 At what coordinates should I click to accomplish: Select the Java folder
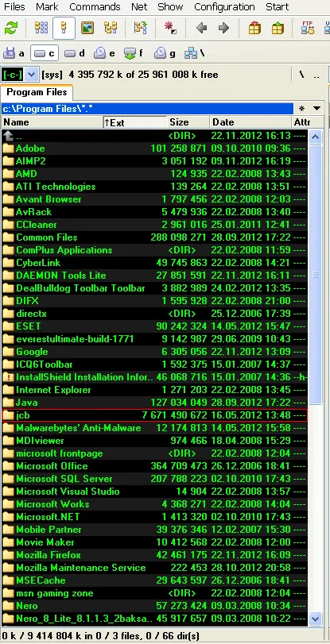tap(154, 403)
